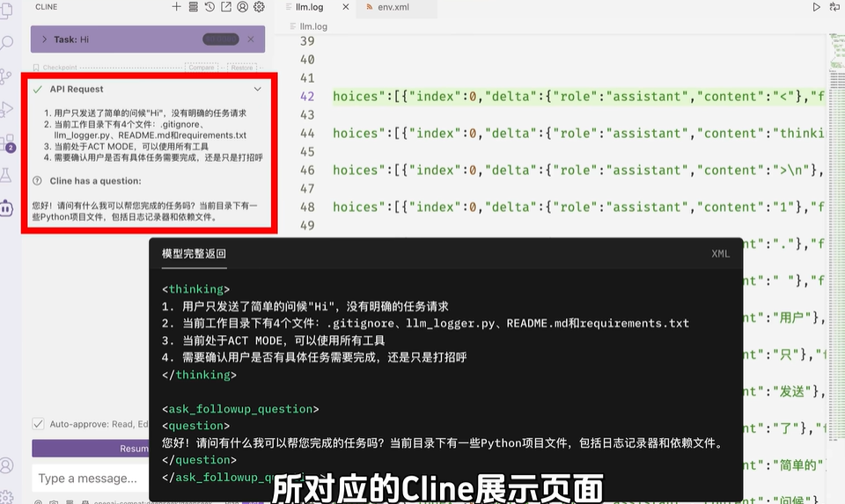Screen dimensions: 845x504
Task: Click the task cost badge in Task: Hi banner
Action: point(220,40)
